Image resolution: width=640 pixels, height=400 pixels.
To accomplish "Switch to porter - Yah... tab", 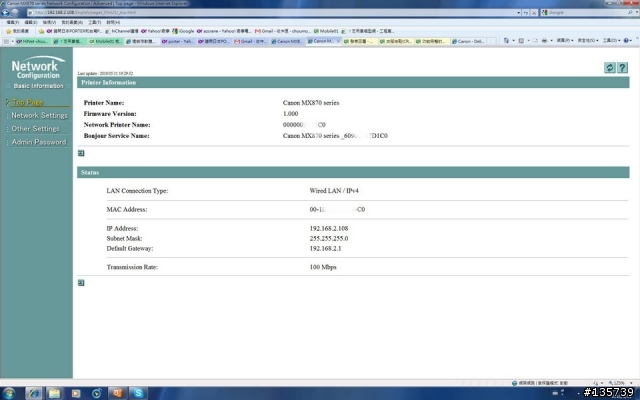I will click(x=178, y=41).
